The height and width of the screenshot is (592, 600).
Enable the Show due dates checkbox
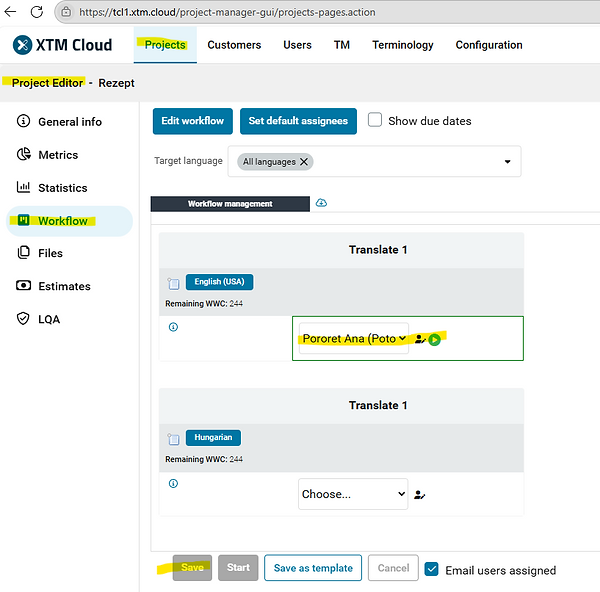375,119
